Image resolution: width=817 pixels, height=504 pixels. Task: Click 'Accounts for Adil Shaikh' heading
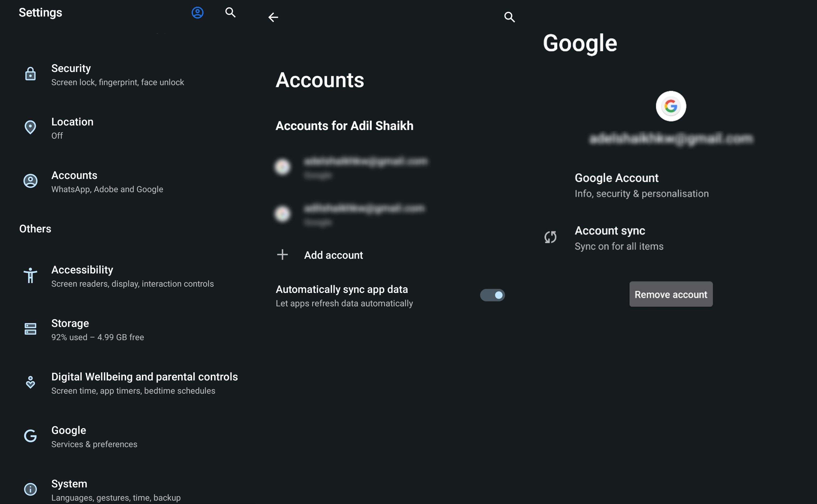(344, 126)
